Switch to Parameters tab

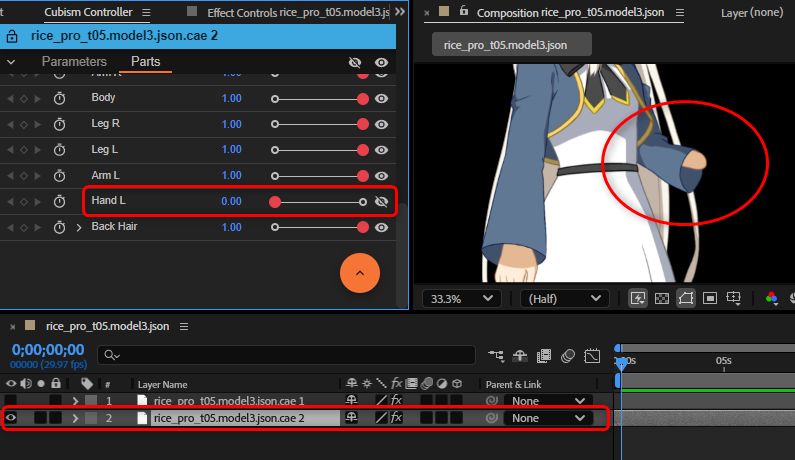click(x=74, y=62)
